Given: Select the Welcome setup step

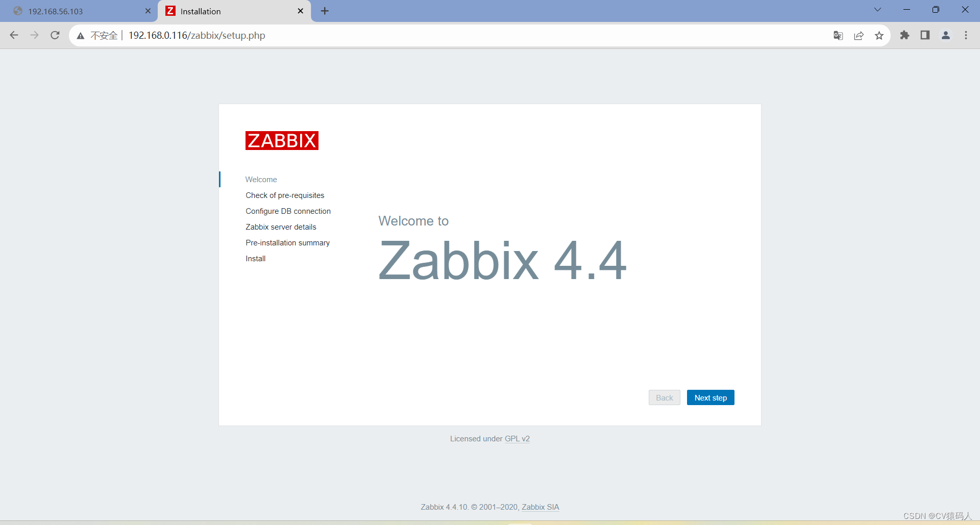Looking at the screenshot, I should point(261,180).
